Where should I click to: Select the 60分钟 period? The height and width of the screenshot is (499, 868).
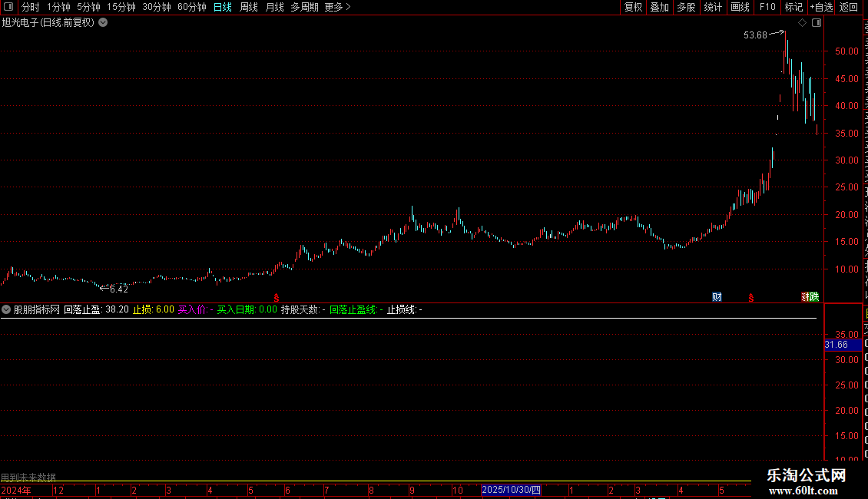pos(192,7)
